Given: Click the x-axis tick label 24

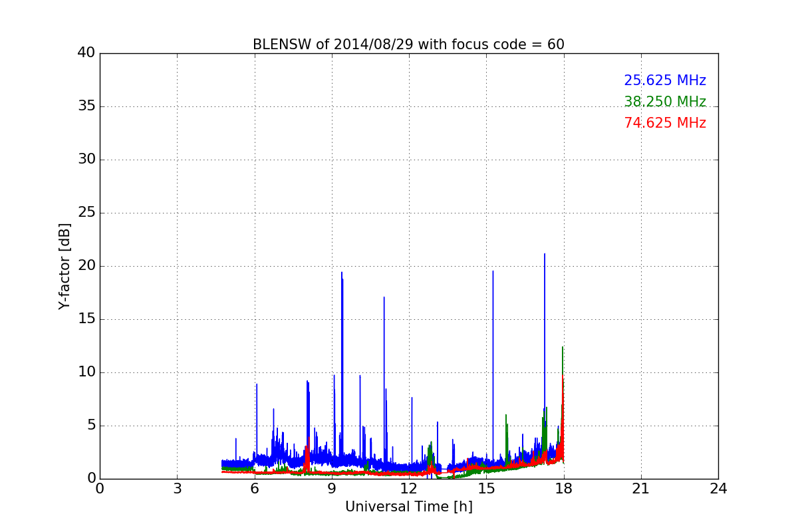Looking at the screenshot, I should [718, 488].
